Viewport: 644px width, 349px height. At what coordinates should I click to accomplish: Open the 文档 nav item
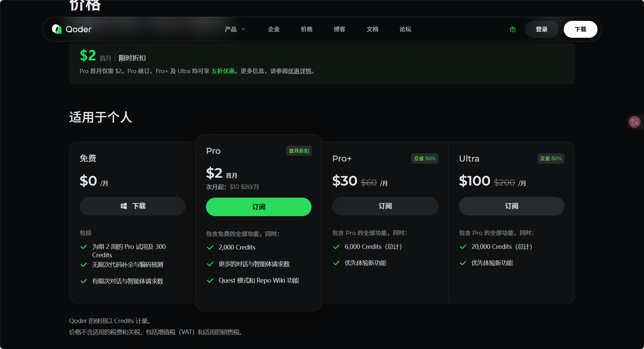pos(372,29)
